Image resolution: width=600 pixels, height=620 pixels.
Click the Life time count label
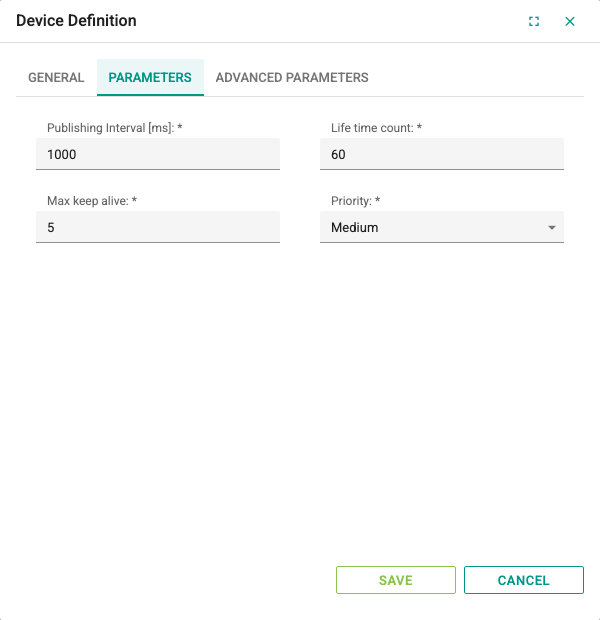click(377, 128)
